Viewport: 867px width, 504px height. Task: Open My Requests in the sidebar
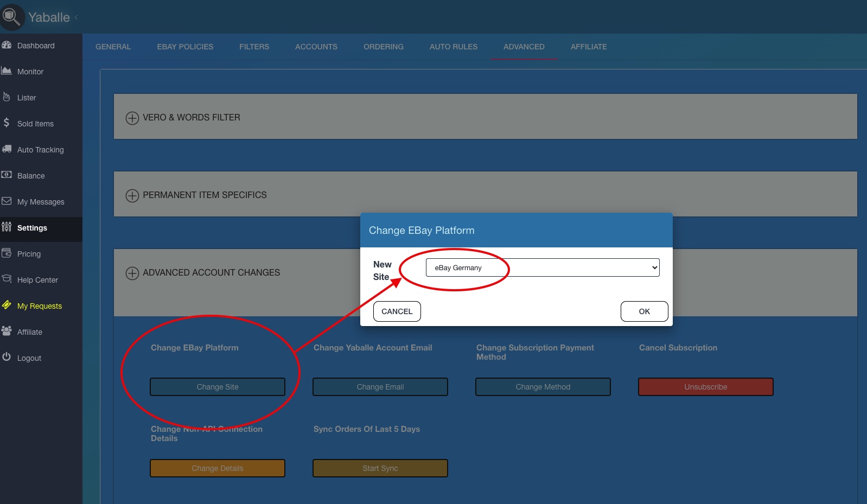click(x=40, y=306)
